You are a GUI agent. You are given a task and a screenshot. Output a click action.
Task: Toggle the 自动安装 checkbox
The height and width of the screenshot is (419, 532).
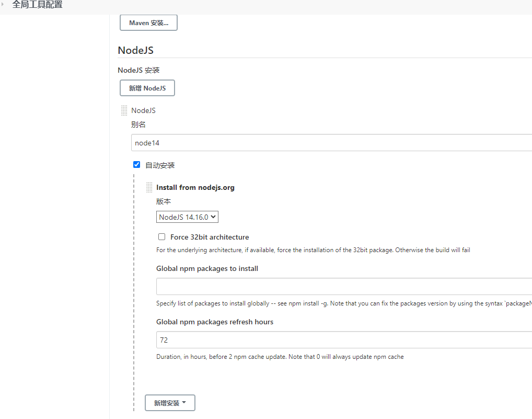137,165
